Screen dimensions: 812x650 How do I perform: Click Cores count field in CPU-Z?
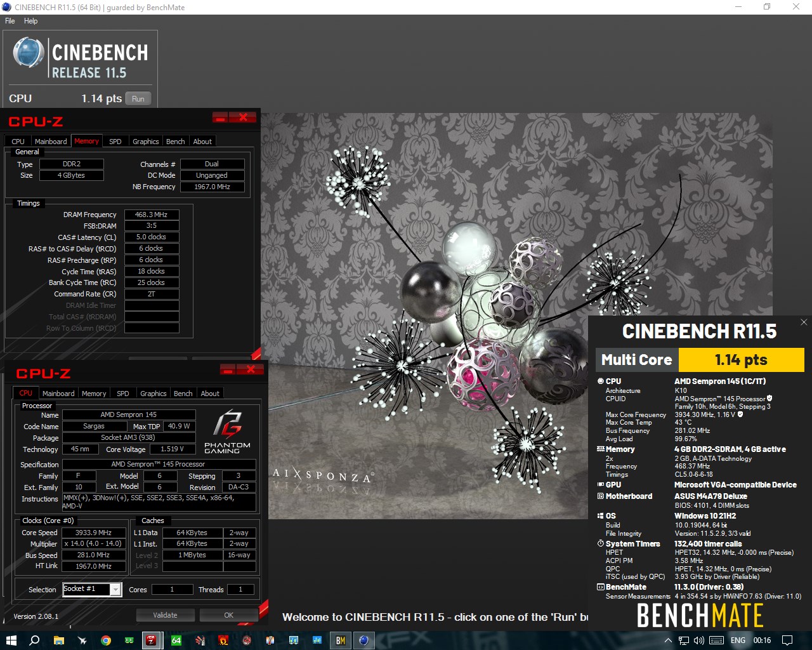point(172,590)
